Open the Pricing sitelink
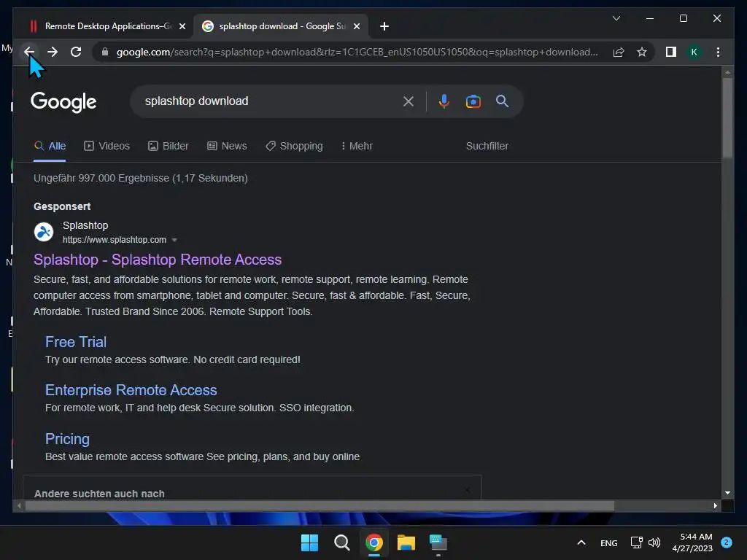 67,439
